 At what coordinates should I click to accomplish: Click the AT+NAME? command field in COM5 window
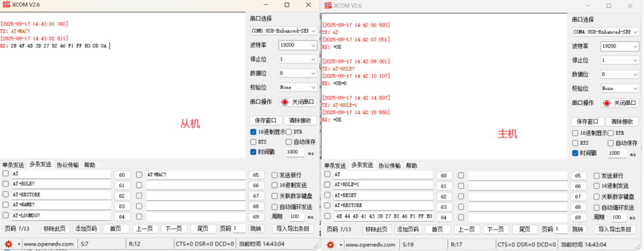tap(61, 206)
